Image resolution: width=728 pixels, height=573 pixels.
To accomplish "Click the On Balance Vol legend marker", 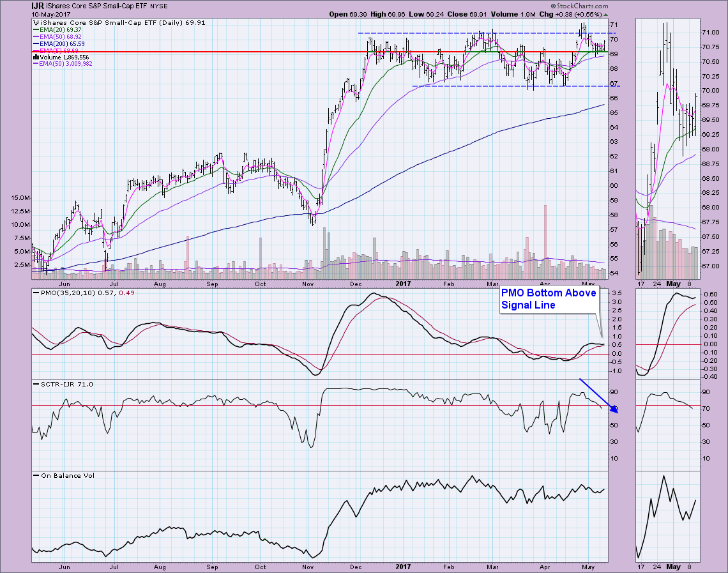I will 34,475.
